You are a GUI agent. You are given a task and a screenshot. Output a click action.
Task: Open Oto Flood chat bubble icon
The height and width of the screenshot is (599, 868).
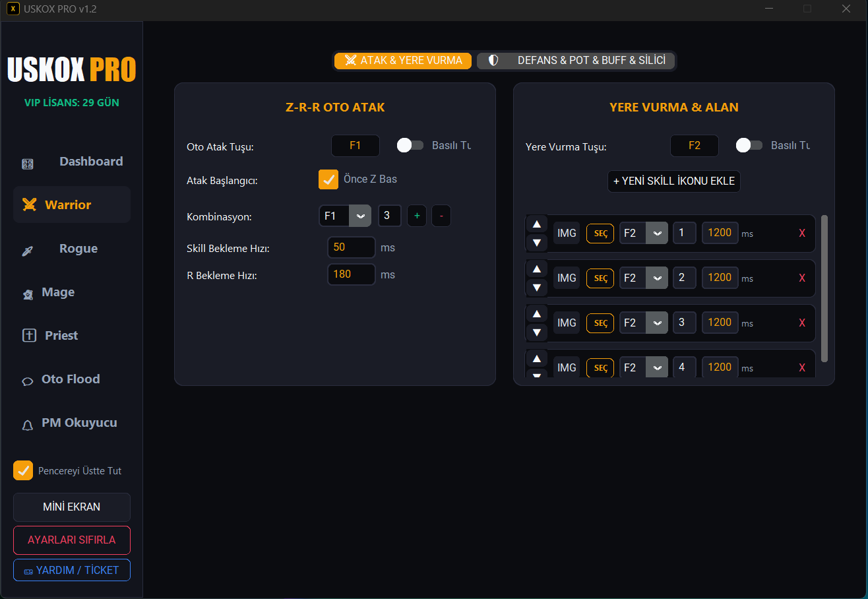28,381
